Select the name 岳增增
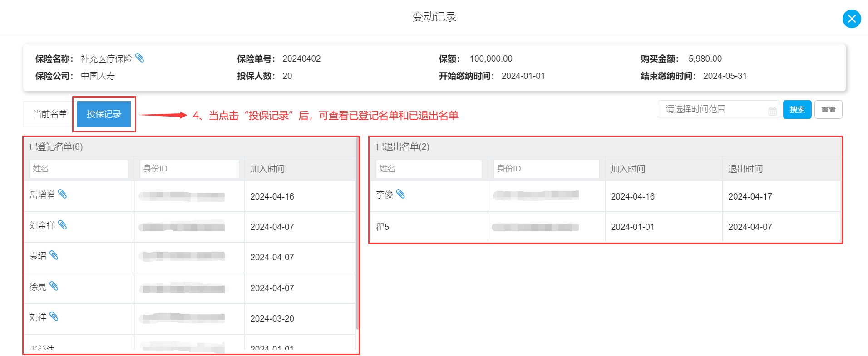The image size is (868, 356). [42, 195]
